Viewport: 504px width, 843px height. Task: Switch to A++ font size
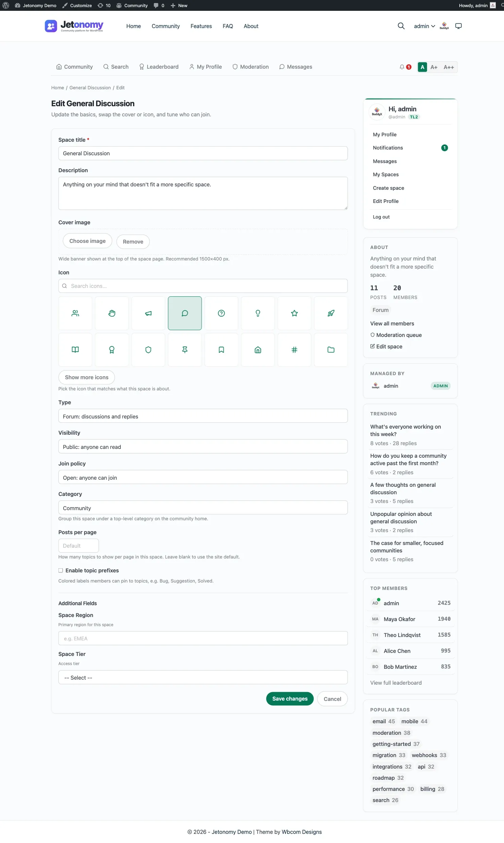[x=449, y=67]
